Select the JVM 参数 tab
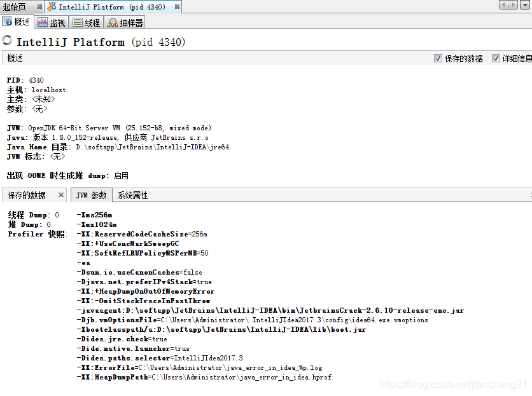This screenshot has height=396, width=532. [91, 195]
